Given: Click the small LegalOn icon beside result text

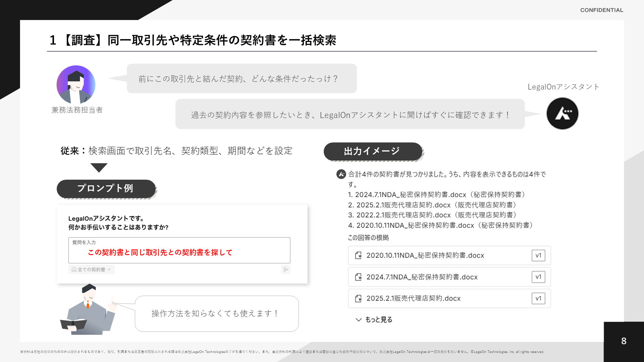Looking at the screenshot, I should point(341,174).
